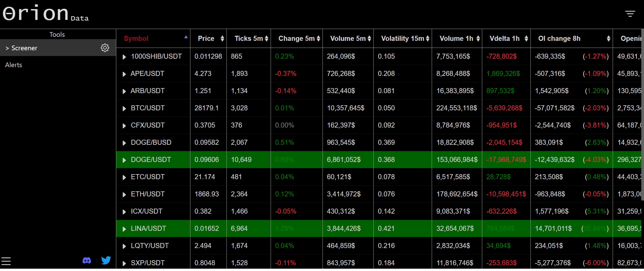Open Screener settings gear icon
Image resolution: width=644 pixels, height=271 pixels.
pos(105,48)
